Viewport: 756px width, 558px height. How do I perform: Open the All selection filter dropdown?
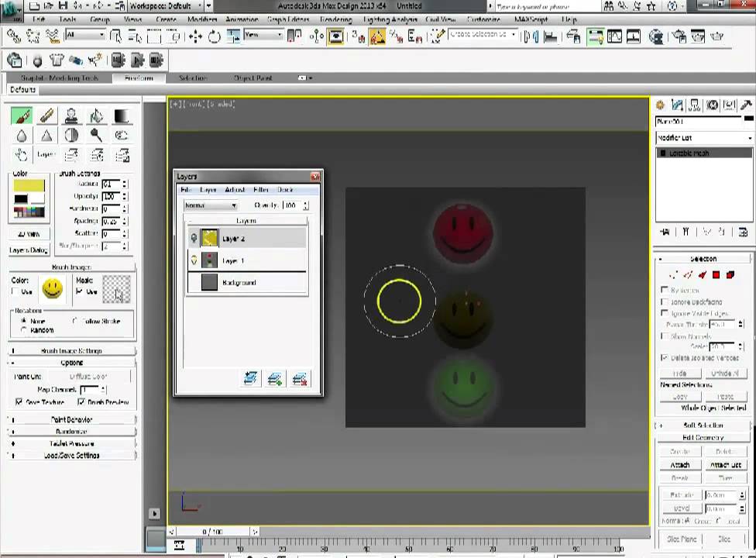[x=85, y=35]
